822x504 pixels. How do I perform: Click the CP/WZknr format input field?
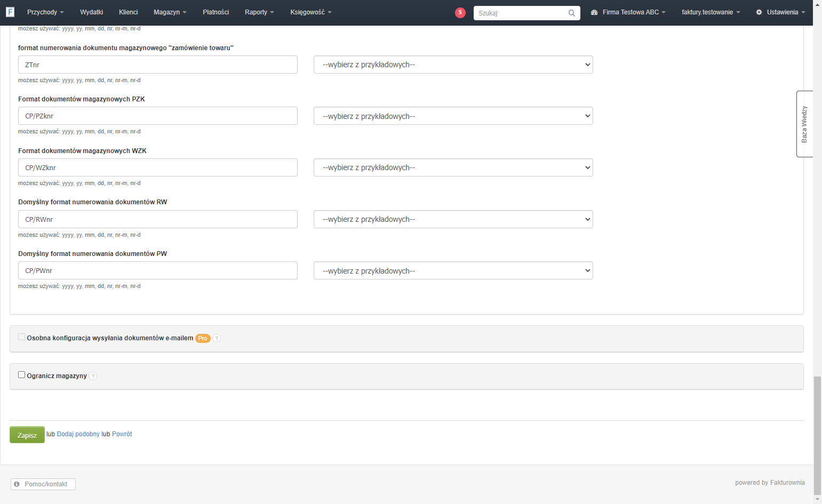[158, 167]
